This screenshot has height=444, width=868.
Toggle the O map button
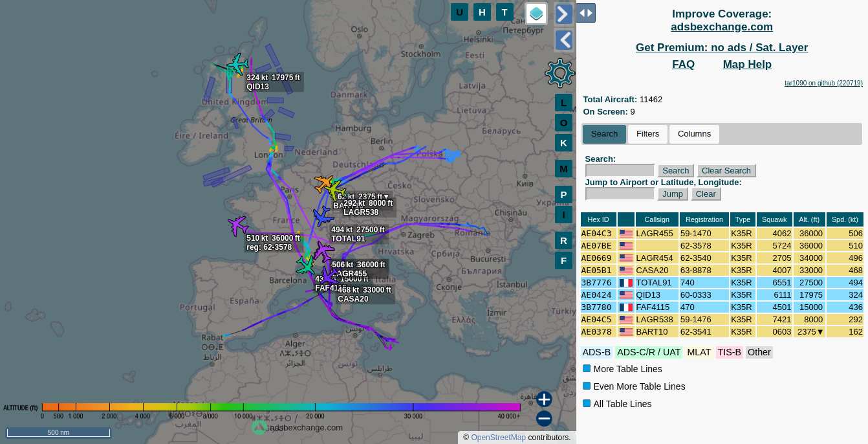(x=563, y=123)
